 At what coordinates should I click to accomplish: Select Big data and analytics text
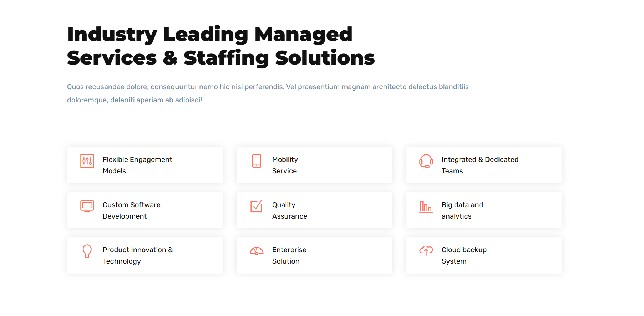462,210
